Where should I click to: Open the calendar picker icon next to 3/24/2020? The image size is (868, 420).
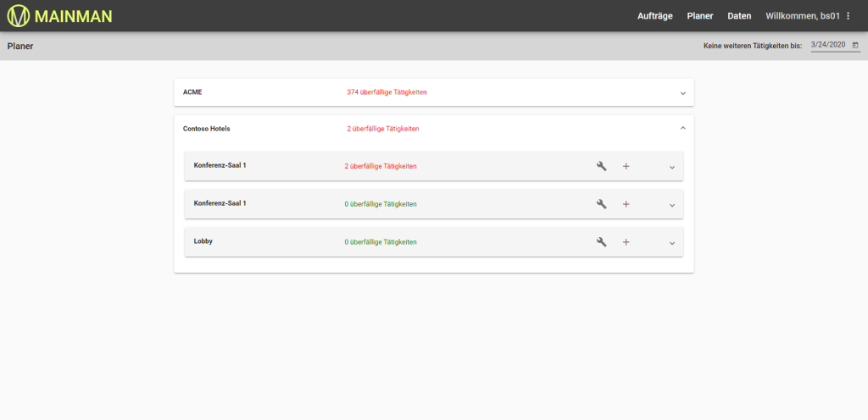[x=855, y=46]
